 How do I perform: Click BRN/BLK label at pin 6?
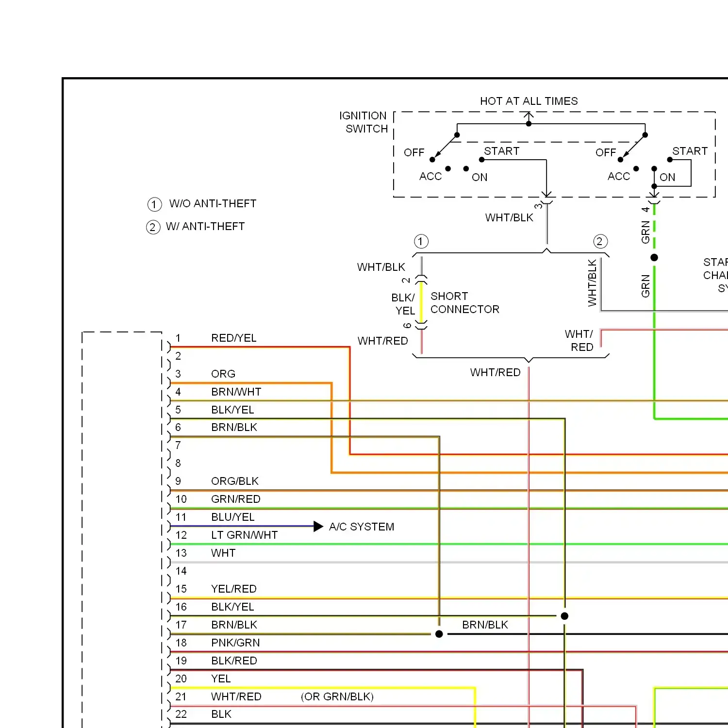point(234,428)
